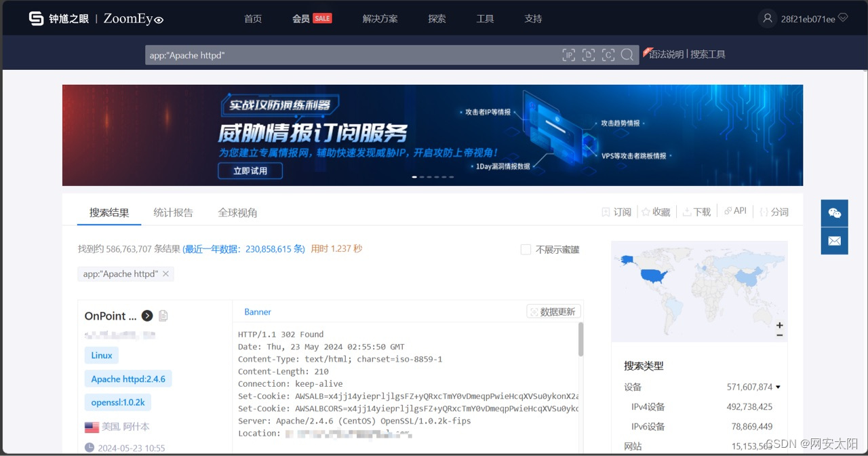Enable the 不展示蜜罐 checkbox
The height and width of the screenshot is (456, 868).
[x=526, y=250]
